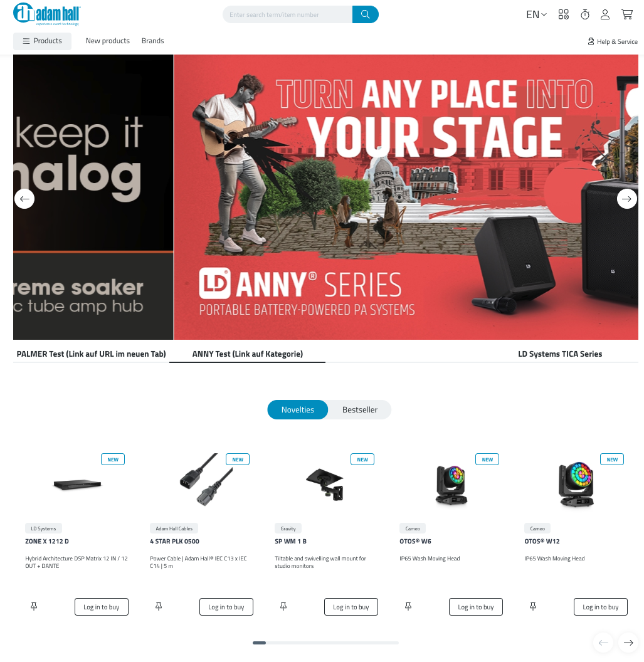Click the search magnifier button
The height and width of the screenshot is (662, 644).
(x=366, y=14)
